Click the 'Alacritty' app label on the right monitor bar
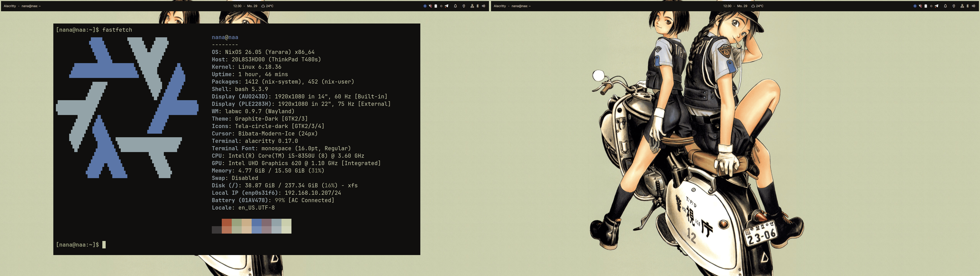Image resolution: width=980 pixels, height=276 pixels. pos(500,6)
